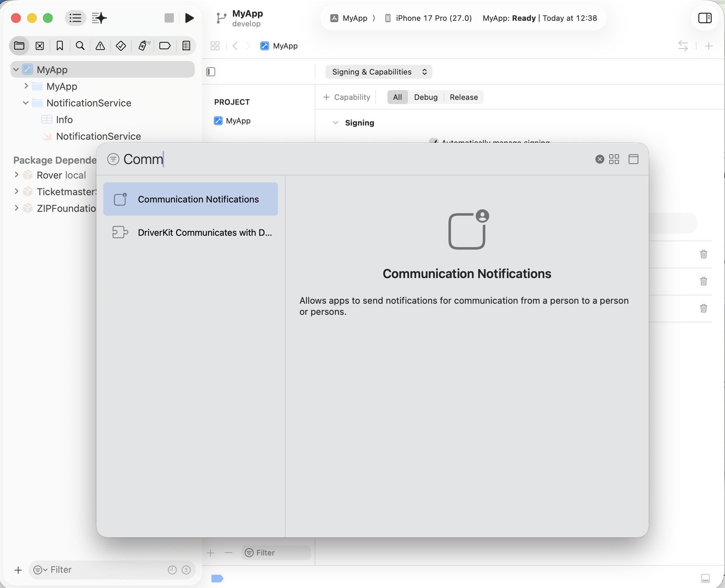
Task: Select the Debug configuration tab
Action: [x=426, y=97]
